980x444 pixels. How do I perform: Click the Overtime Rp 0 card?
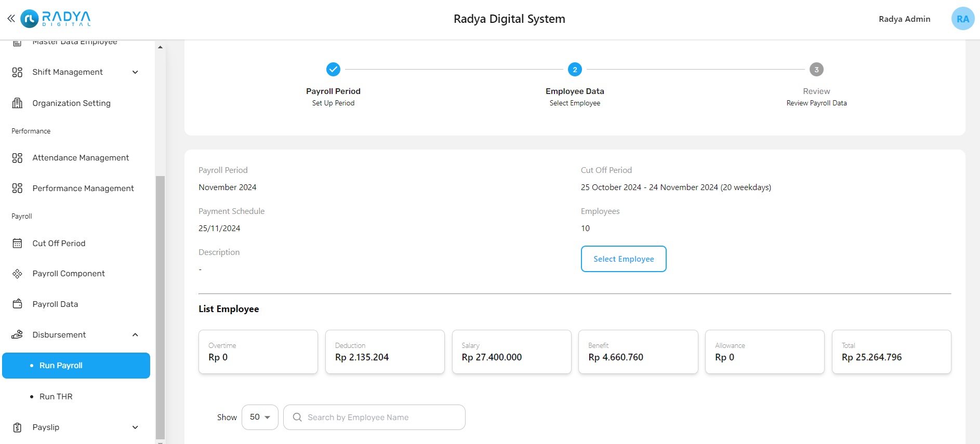[258, 352]
